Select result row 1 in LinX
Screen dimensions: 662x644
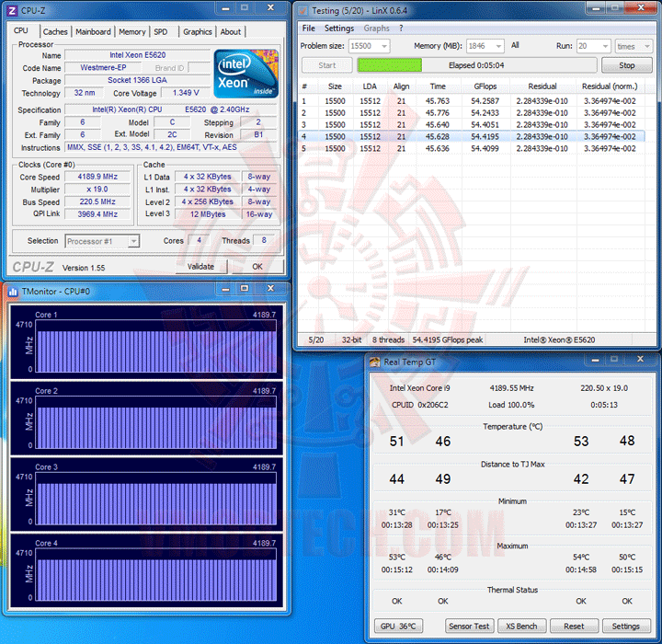(471, 101)
